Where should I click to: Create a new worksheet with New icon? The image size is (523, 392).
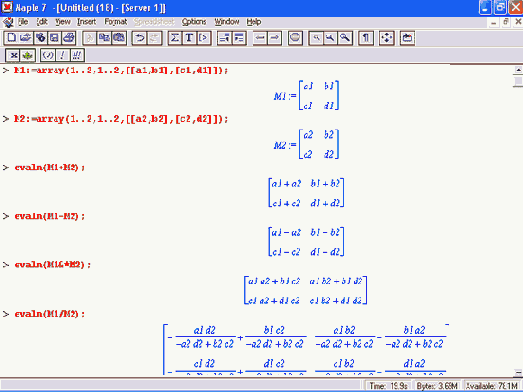(11, 38)
